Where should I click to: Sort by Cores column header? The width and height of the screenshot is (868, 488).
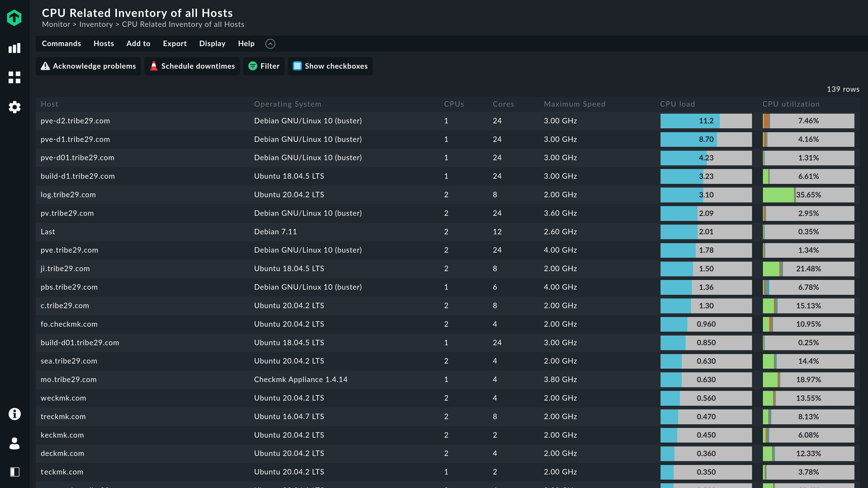coord(503,104)
